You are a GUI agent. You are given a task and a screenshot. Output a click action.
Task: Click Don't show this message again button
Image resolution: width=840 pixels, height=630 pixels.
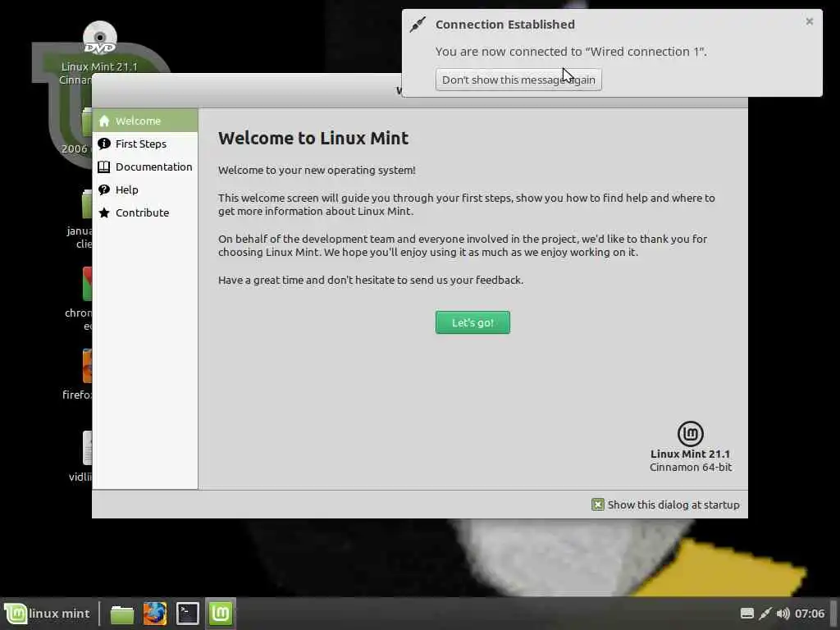click(x=518, y=80)
